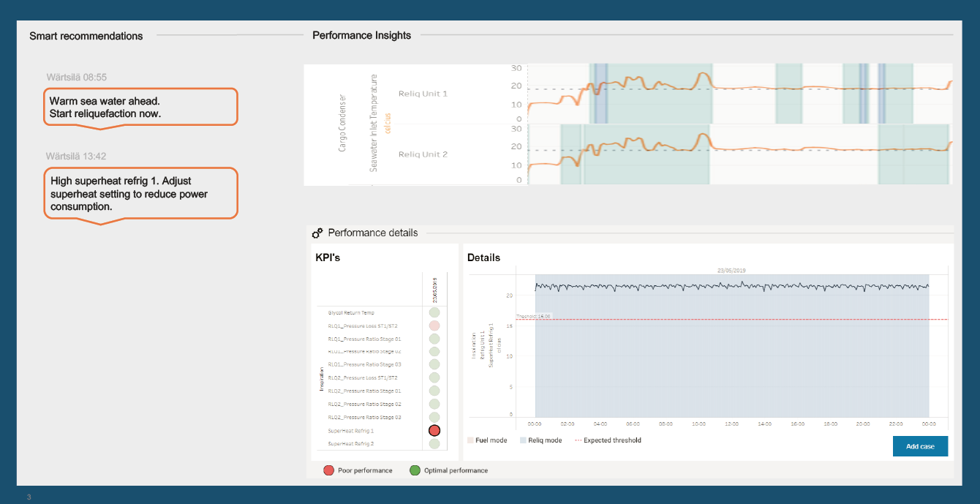Click the Poor performance red legend swatch
980x504 pixels.
click(329, 470)
